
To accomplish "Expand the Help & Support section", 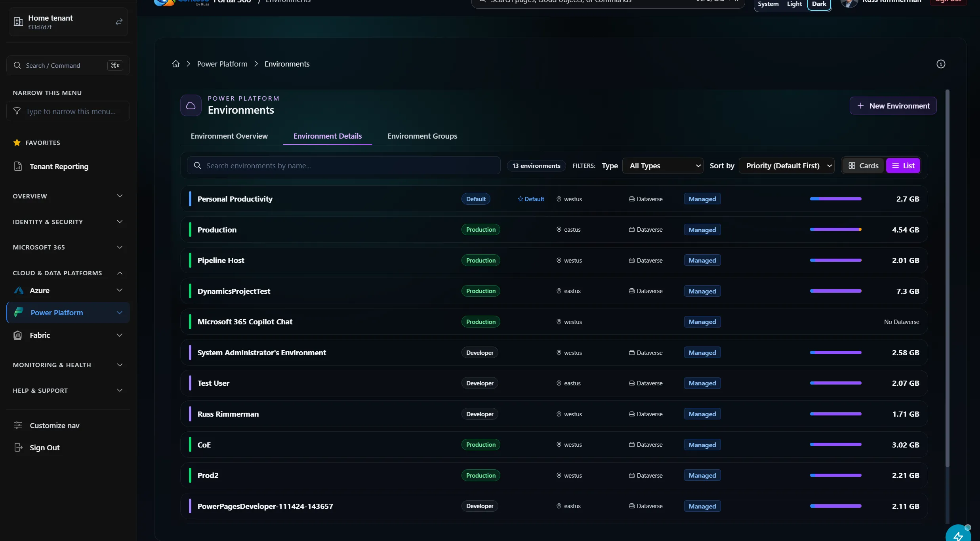I will (68, 391).
